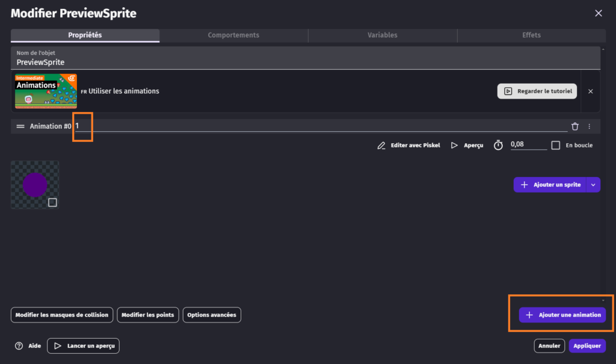Screen dimensions: 616x364
Task: Click the stopwatch icon beside the frame duration
Action: pos(498,146)
